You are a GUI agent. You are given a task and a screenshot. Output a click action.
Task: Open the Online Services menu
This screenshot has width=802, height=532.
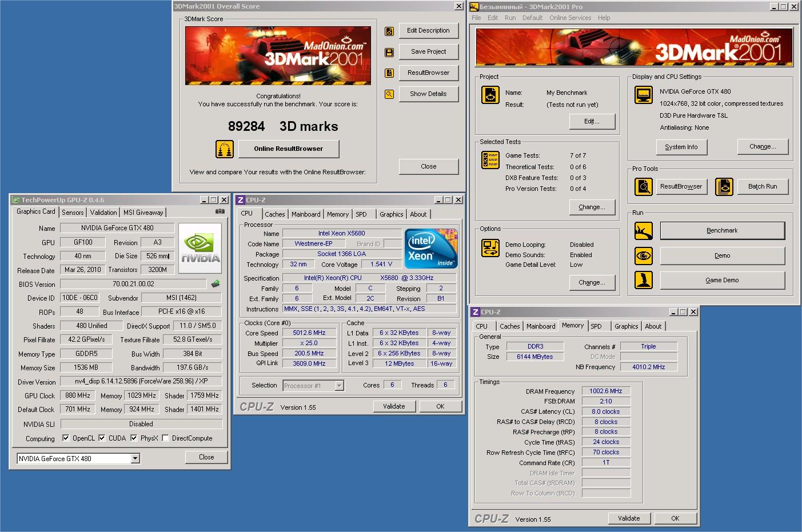570,18
